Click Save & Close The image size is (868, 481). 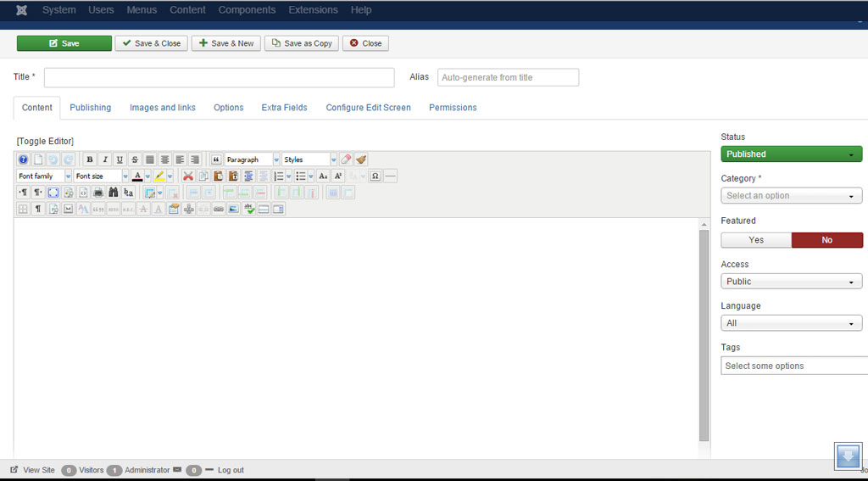pyautogui.click(x=152, y=43)
